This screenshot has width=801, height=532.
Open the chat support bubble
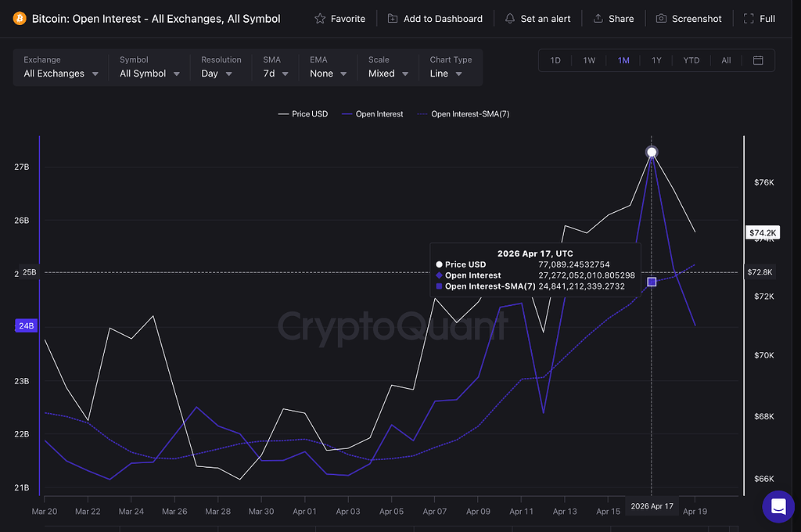(x=778, y=506)
